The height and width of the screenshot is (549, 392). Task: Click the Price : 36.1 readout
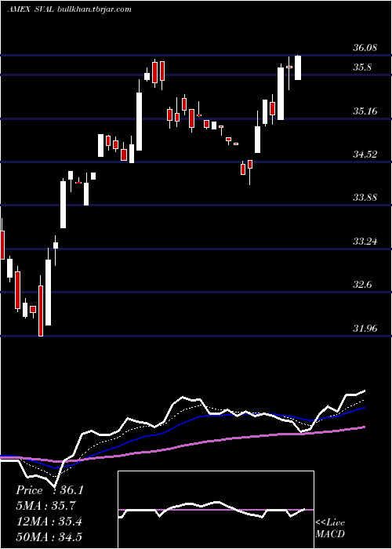tap(49, 490)
